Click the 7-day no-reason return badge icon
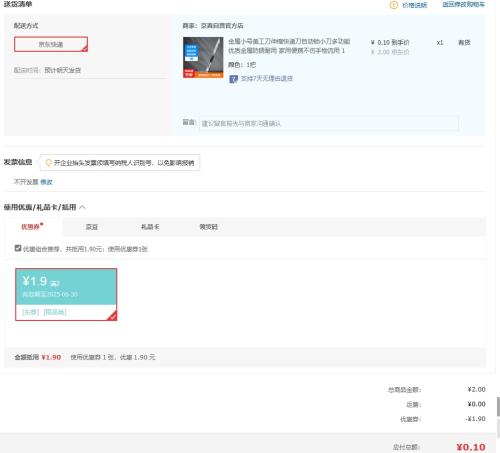This screenshot has height=453, width=500. [x=233, y=79]
